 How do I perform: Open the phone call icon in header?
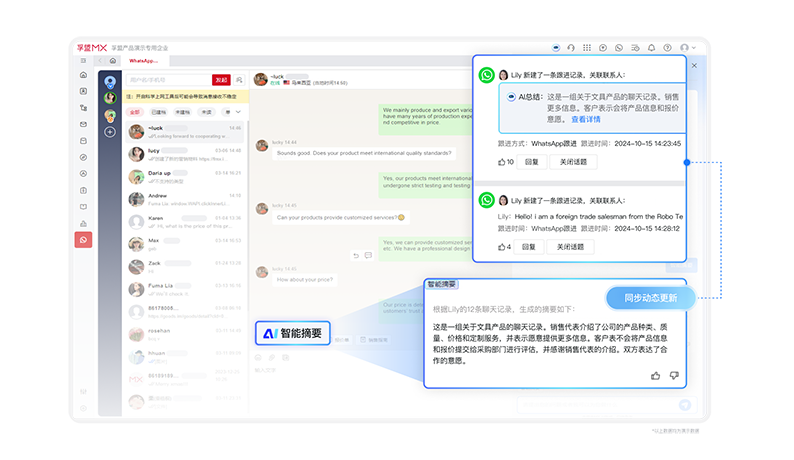619,48
